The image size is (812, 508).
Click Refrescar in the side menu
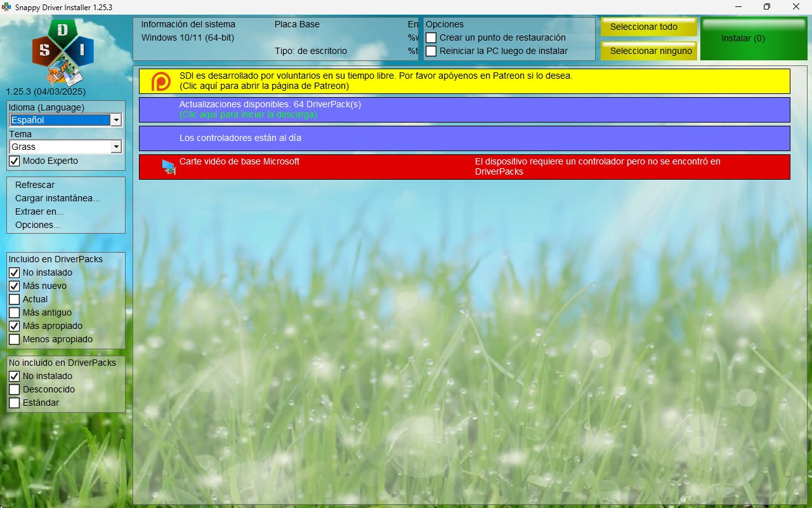[x=35, y=185]
